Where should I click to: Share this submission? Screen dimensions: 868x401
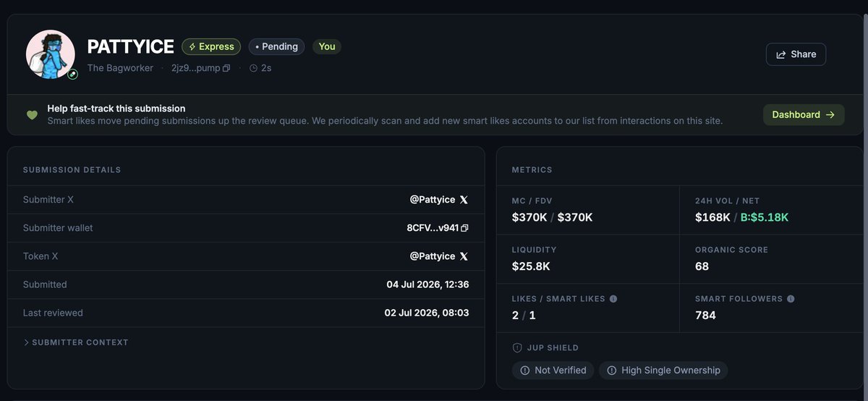pos(796,54)
